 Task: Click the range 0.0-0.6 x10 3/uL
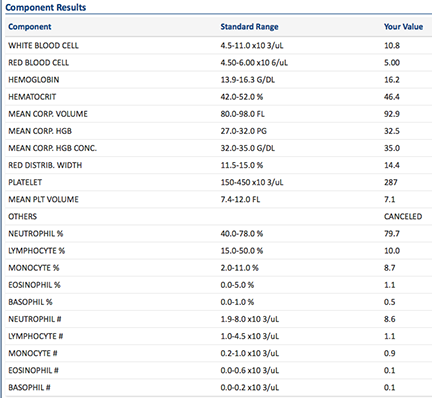[250, 371]
